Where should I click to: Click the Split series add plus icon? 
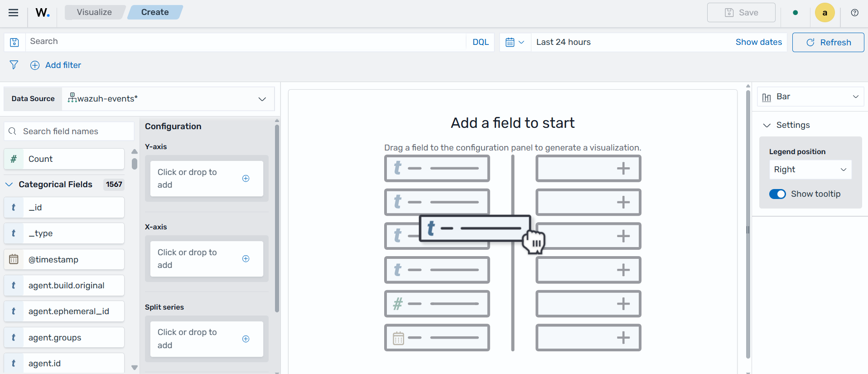click(246, 339)
